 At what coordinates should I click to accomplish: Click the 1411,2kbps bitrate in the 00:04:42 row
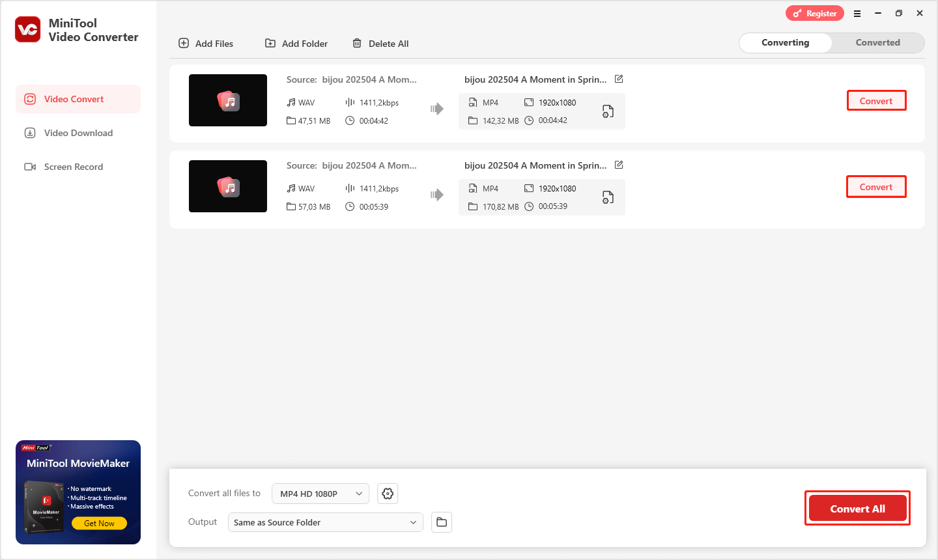(379, 102)
